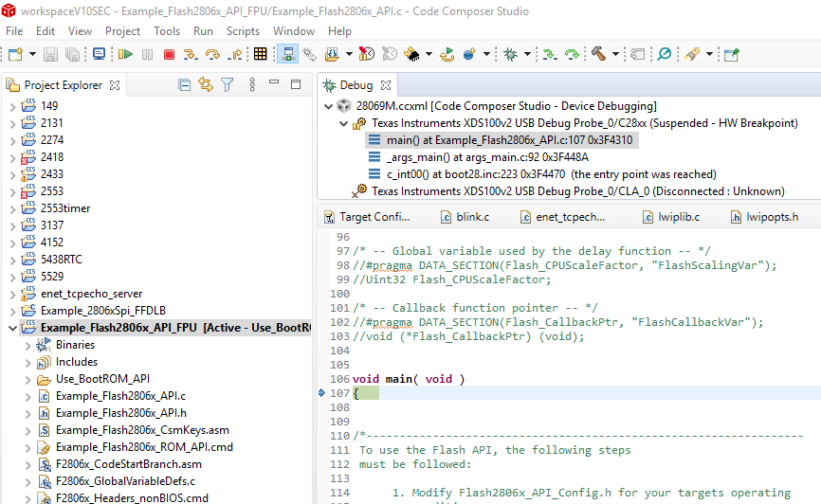Open the load program dropdown arrow

(x=349, y=54)
